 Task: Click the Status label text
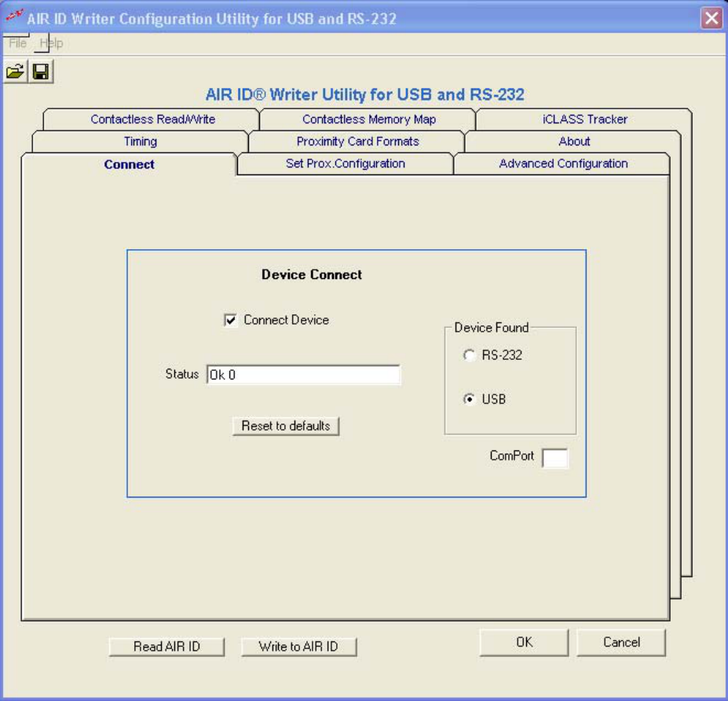(182, 374)
